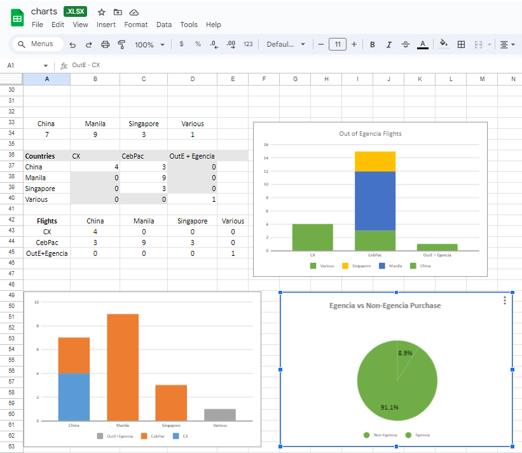The width and height of the screenshot is (522, 453).
Task: Click the Egencia vs Non-Egencia Purchase title
Action: click(385, 306)
